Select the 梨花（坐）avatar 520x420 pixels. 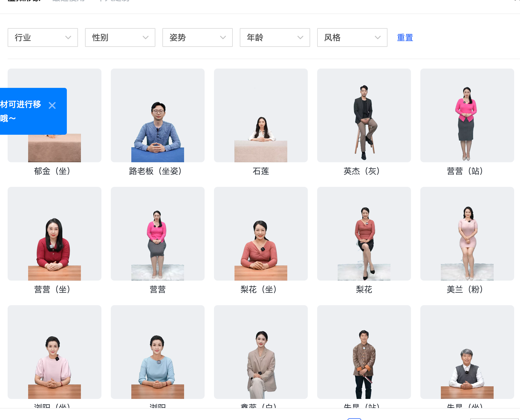coord(261,233)
